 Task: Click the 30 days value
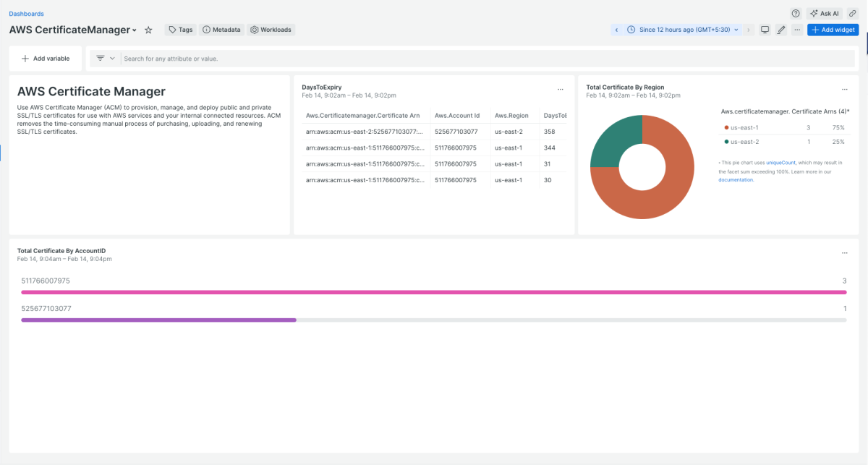pyautogui.click(x=548, y=179)
